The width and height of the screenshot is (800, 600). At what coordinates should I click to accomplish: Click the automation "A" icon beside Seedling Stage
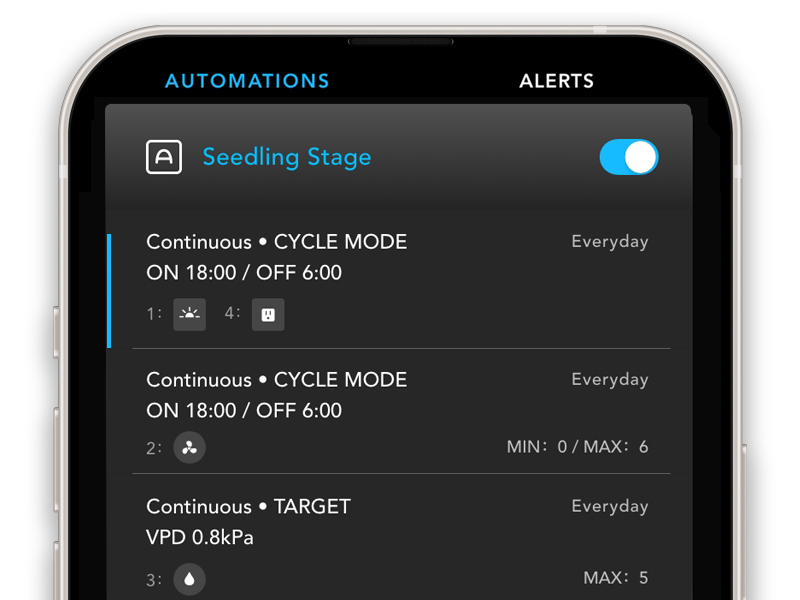[164, 157]
